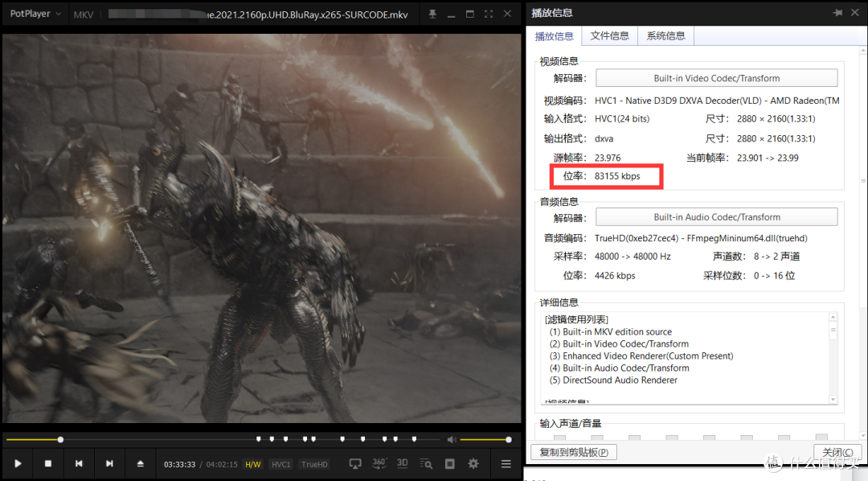This screenshot has height=481, width=868.
Task: Click the volume slider handle
Action: click(x=508, y=439)
